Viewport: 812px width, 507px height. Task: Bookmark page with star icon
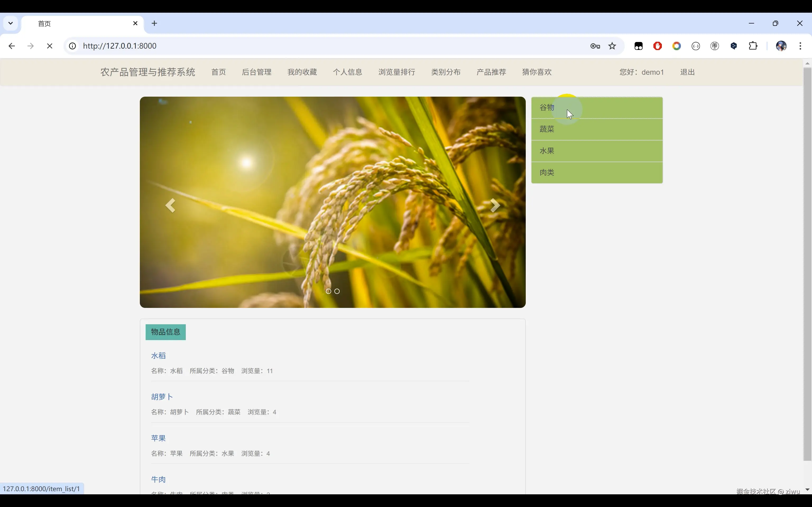(x=612, y=46)
